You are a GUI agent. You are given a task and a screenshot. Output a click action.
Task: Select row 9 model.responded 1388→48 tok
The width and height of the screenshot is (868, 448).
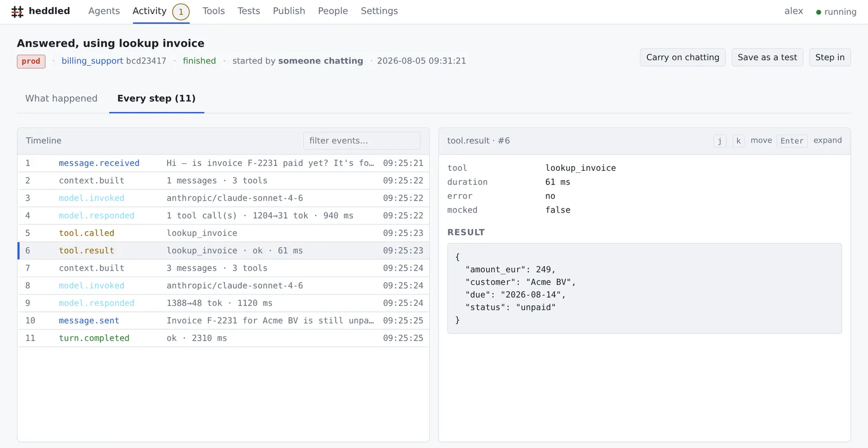click(x=224, y=303)
